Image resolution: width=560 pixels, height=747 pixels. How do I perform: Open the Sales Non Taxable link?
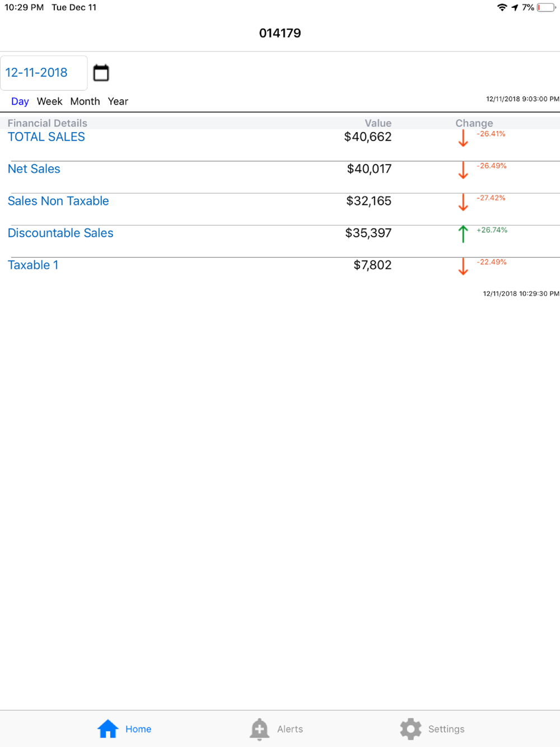(x=58, y=201)
